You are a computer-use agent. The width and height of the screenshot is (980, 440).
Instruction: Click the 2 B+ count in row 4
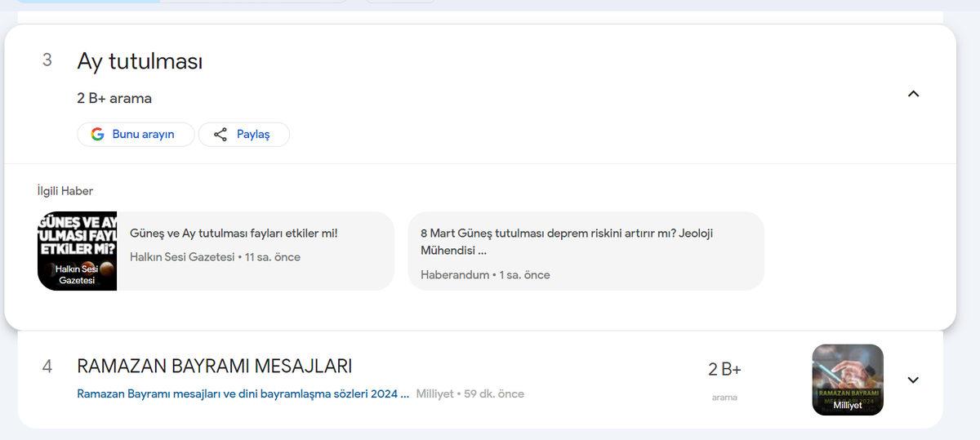(724, 369)
